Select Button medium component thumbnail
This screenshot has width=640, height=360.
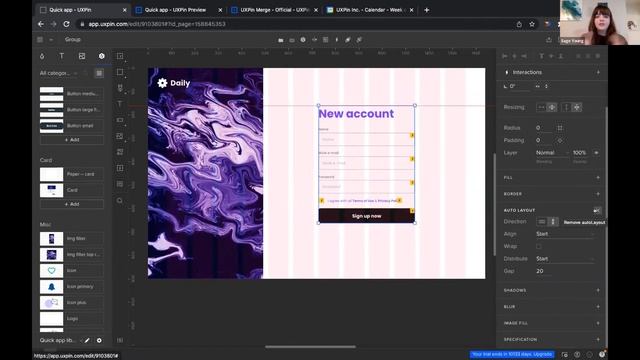51,94
